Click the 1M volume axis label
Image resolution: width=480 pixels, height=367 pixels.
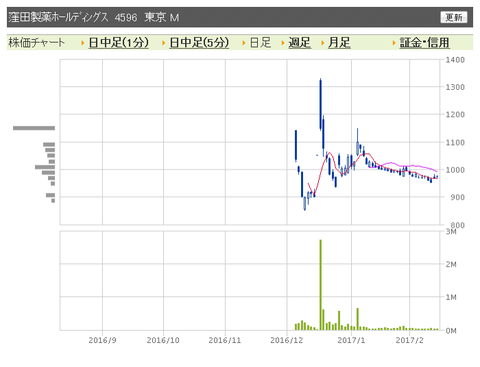tap(451, 297)
